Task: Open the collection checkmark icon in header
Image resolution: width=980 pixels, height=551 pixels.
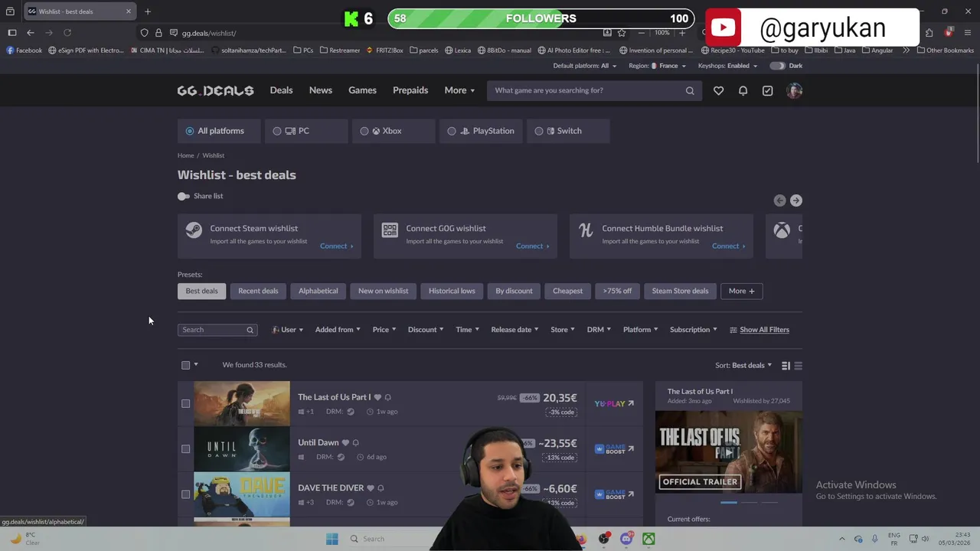Action: (767, 90)
